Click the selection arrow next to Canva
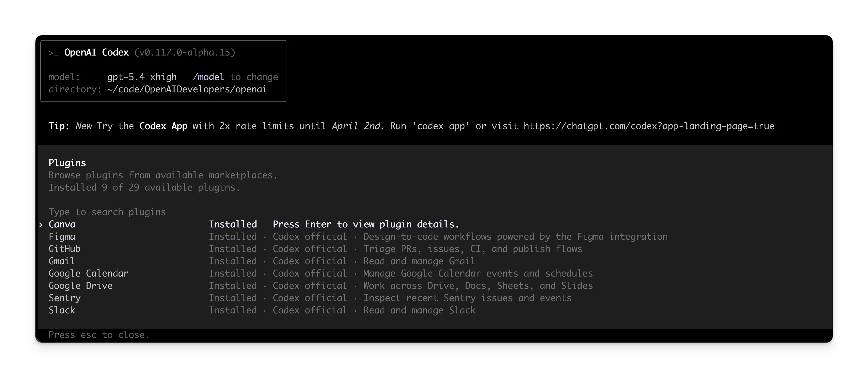This screenshot has width=868, height=378. [41, 225]
